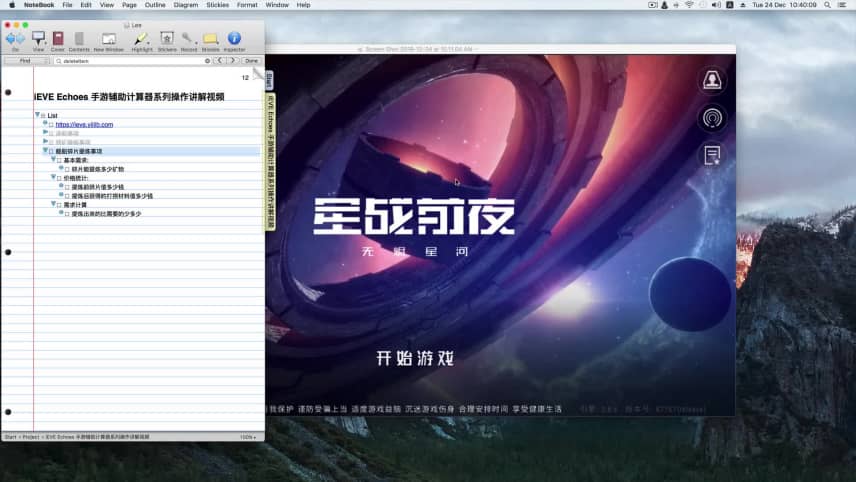856x482 pixels.
Task: Open the Stickers toolbar icon
Action: (167, 38)
